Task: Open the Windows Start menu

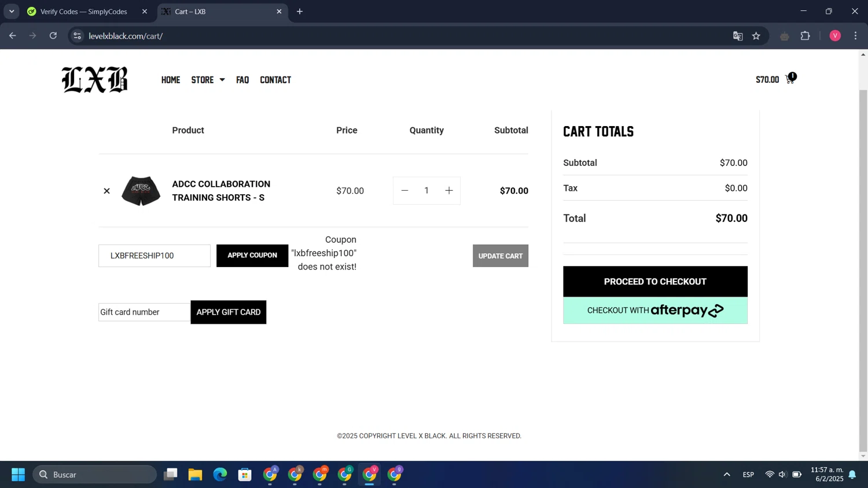Action: (18, 475)
